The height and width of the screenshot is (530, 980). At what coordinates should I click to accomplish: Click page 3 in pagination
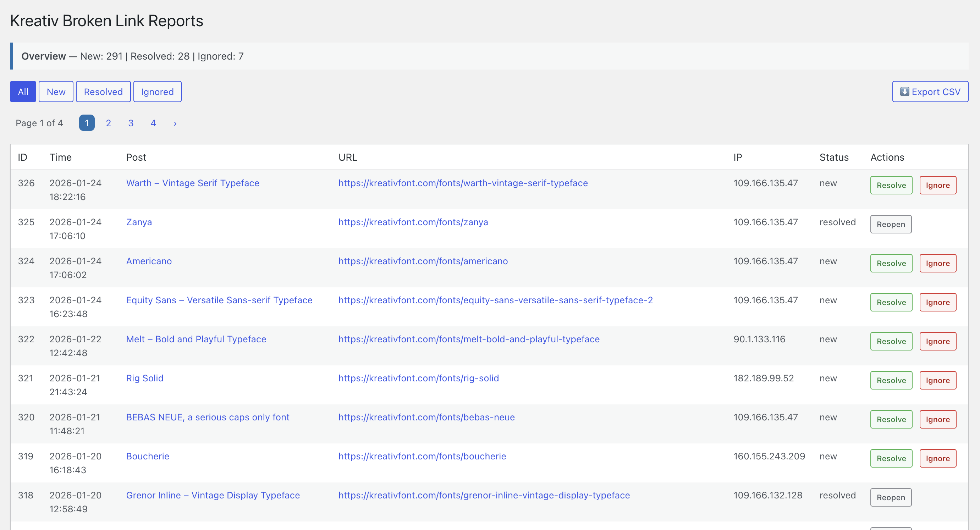131,123
